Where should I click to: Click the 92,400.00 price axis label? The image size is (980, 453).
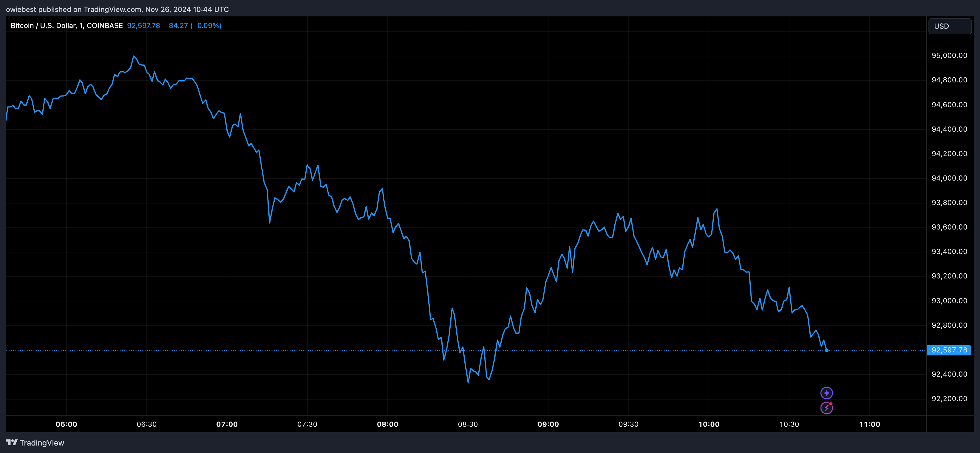pos(949,374)
